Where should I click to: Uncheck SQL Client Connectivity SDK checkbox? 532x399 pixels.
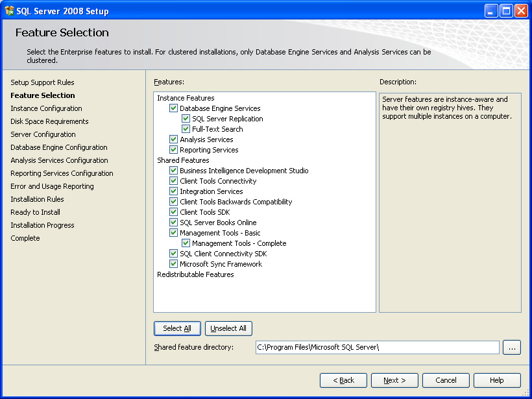click(x=173, y=254)
